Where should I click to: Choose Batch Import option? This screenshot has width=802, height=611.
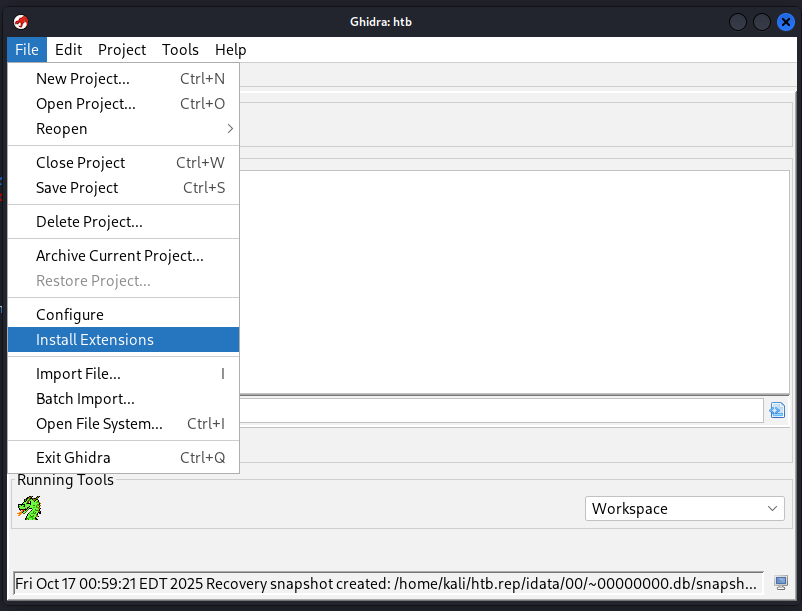(x=85, y=399)
